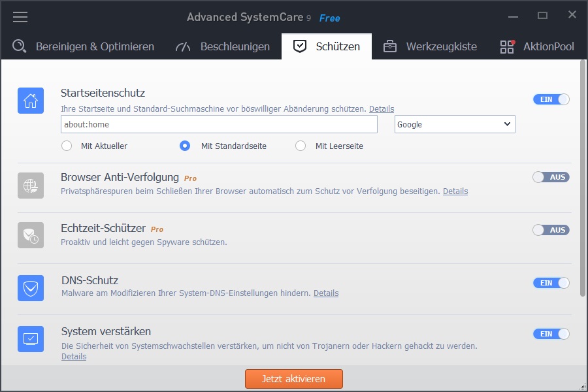Click the Echtzeit-Schützer shield icon
The image size is (588, 392).
(x=31, y=235)
